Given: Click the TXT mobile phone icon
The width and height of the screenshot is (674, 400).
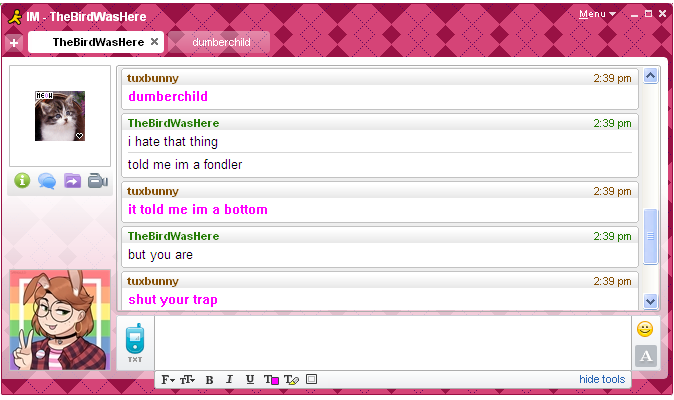Looking at the screenshot, I should (x=135, y=343).
